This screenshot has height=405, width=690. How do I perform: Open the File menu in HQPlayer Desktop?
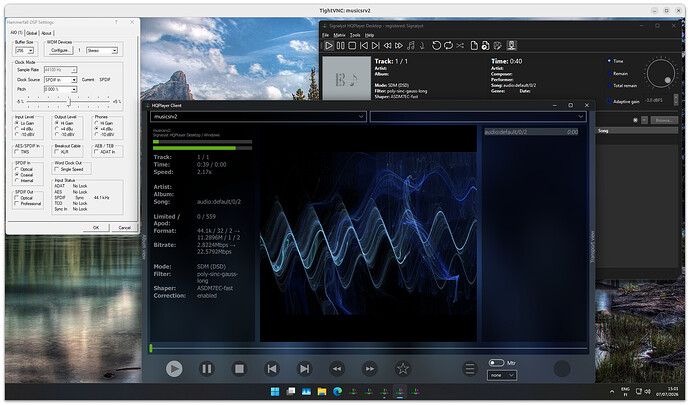coord(326,35)
